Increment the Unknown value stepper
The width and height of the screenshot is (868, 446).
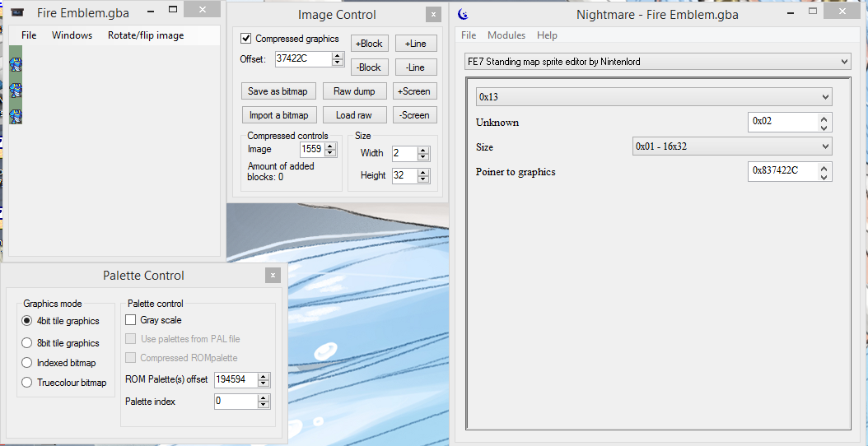coord(824,119)
